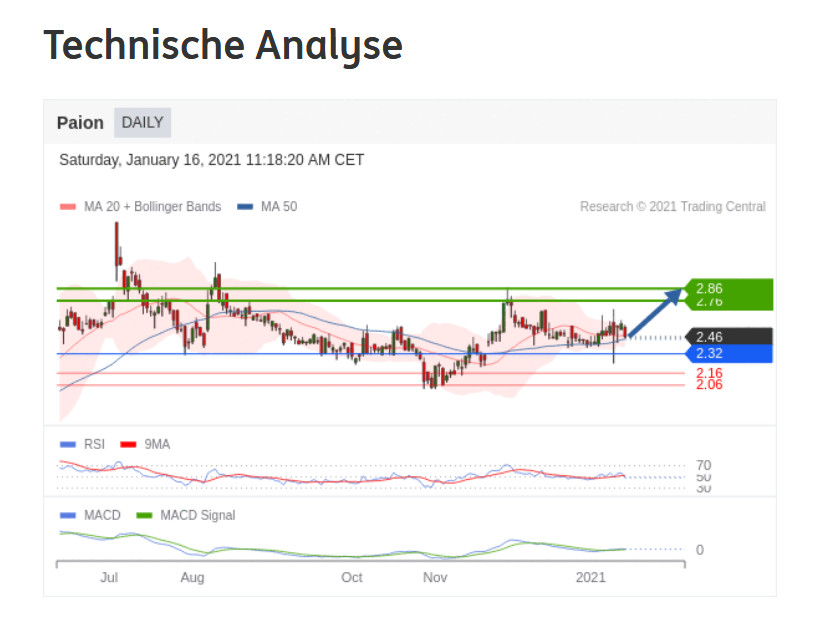Click the MACD legend color marker
Image resolution: width=833 pixels, height=623 pixels.
point(67,515)
